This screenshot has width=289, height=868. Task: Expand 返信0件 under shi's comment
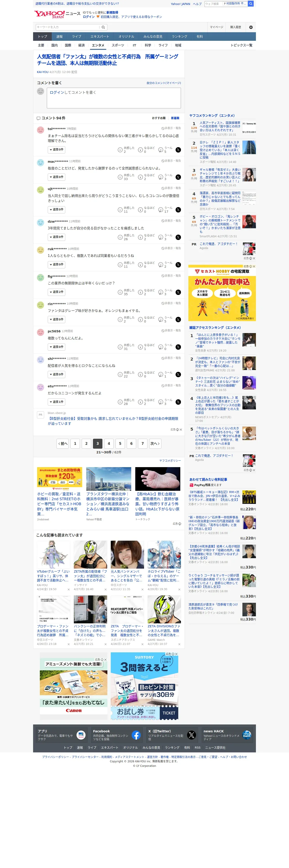56,374
